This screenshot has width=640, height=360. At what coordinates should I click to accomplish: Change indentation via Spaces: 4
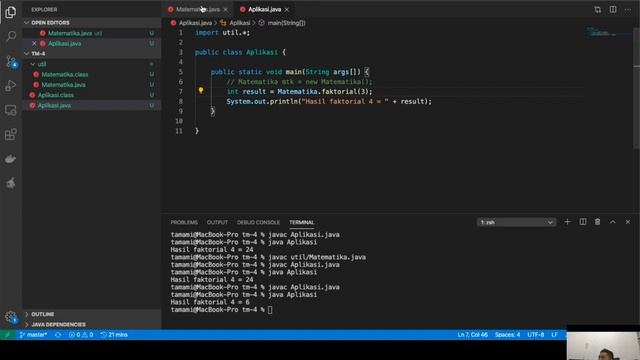(x=507, y=335)
